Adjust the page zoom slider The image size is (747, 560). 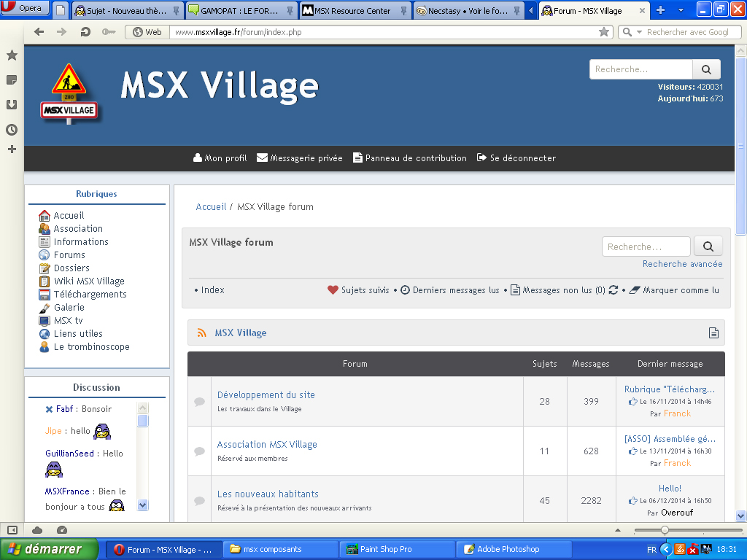pyautogui.click(x=665, y=530)
